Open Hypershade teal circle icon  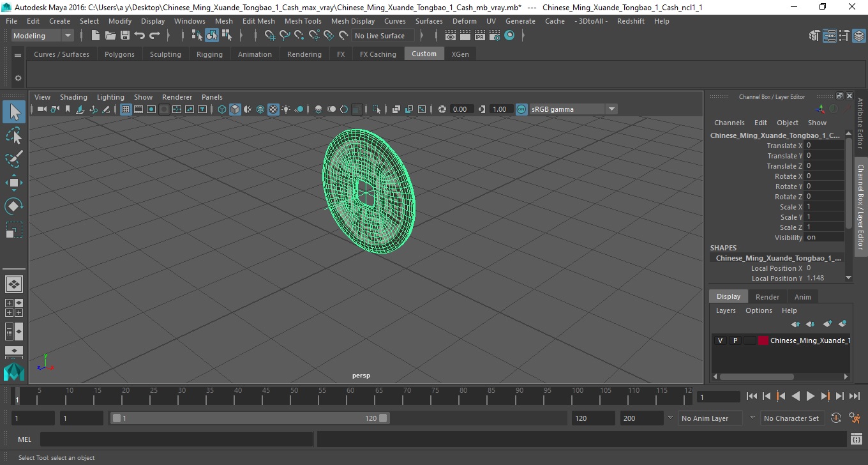click(509, 36)
